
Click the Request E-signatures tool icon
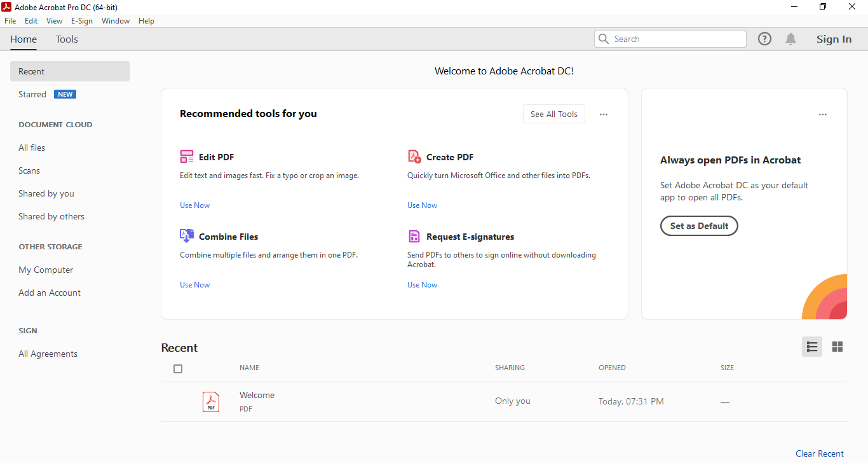click(x=414, y=237)
